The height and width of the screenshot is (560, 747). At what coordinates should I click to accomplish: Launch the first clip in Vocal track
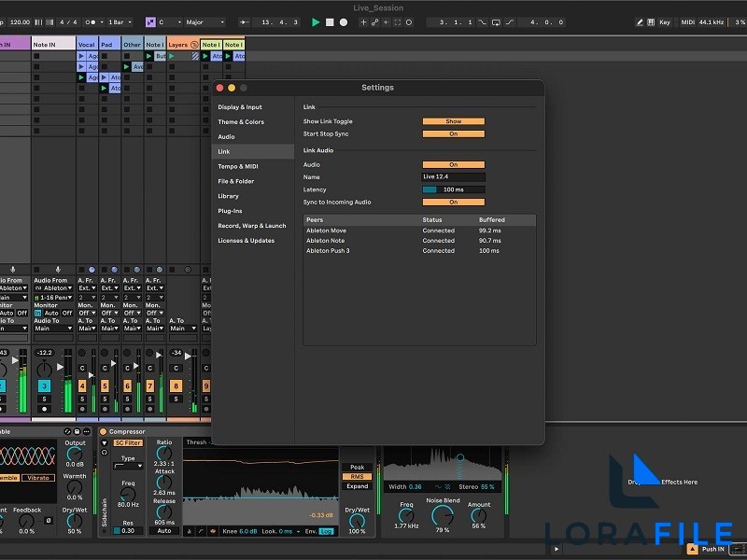(81, 56)
